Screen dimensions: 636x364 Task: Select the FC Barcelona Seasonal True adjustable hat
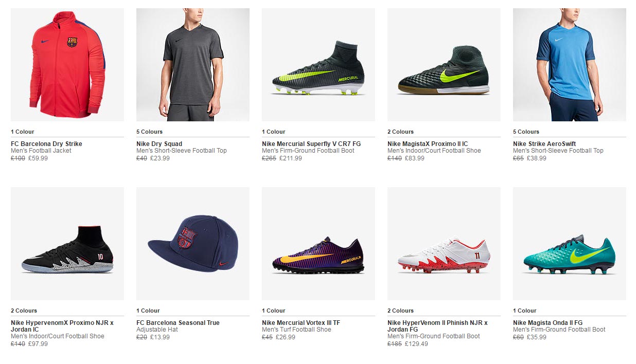178,322
